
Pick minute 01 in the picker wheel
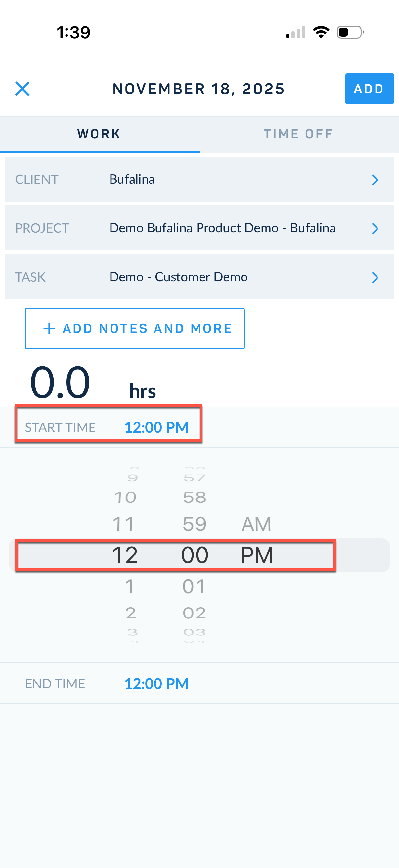pos(194,586)
